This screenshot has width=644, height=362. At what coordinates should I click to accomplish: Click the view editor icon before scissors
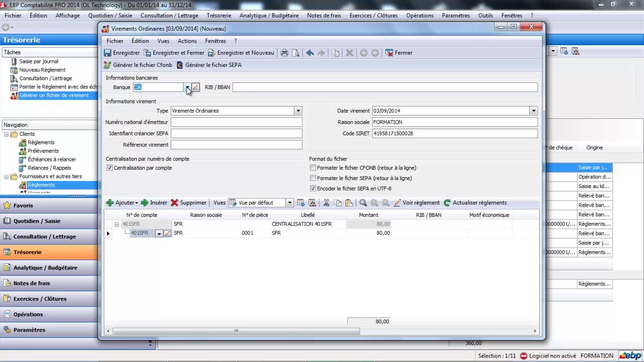[x=312, y=203]
